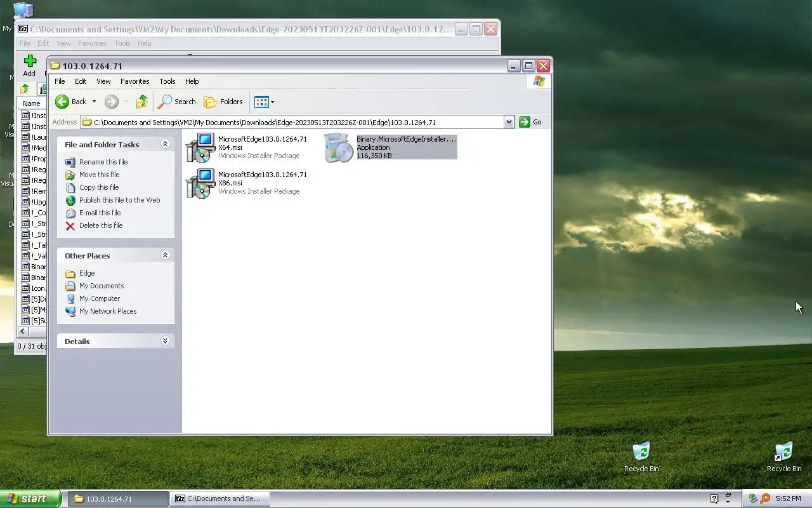Click the My Network Places icon
This screenshot has height=508, width=812.
click(x=70, y=311)
